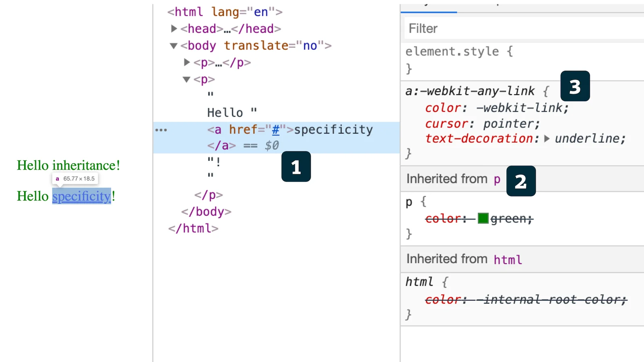
Task: Click the struck-through -internal-root-color value
Action: click(x=551, y=300)
